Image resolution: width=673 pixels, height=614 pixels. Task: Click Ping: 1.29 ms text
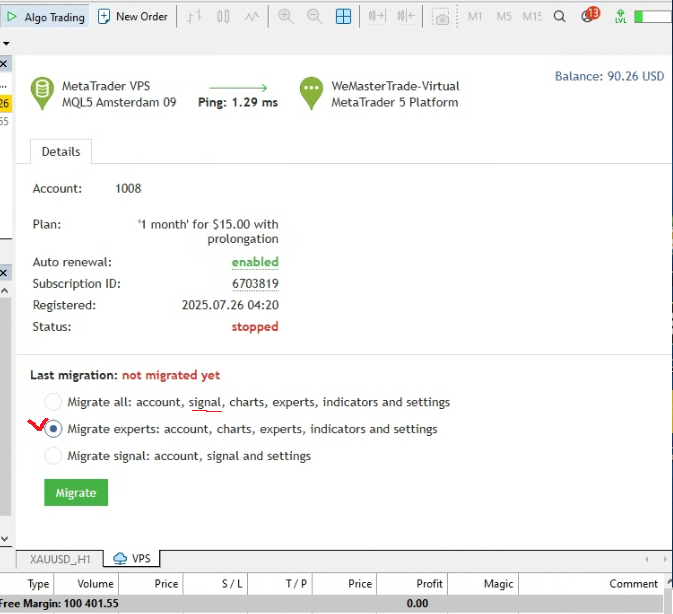point(238,102)
